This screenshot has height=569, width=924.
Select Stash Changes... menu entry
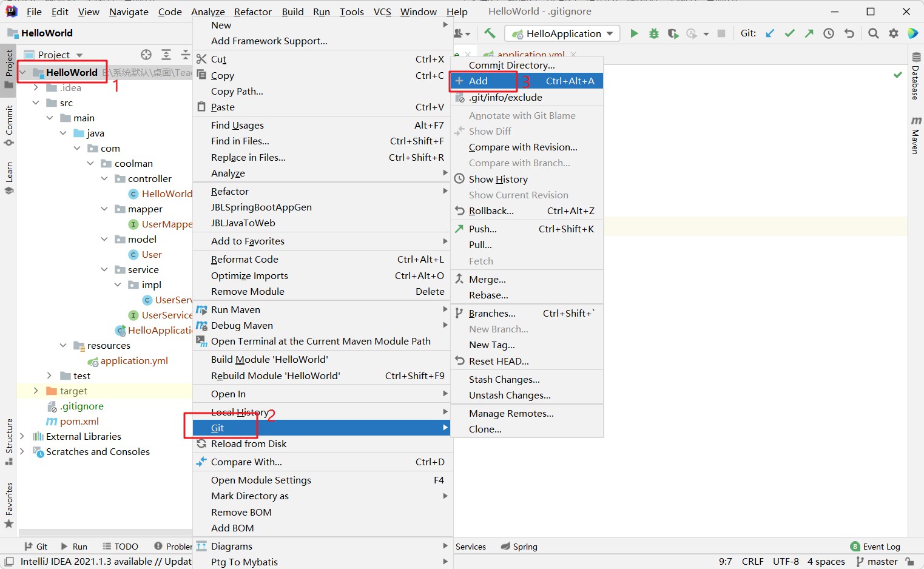pos(527,379)
